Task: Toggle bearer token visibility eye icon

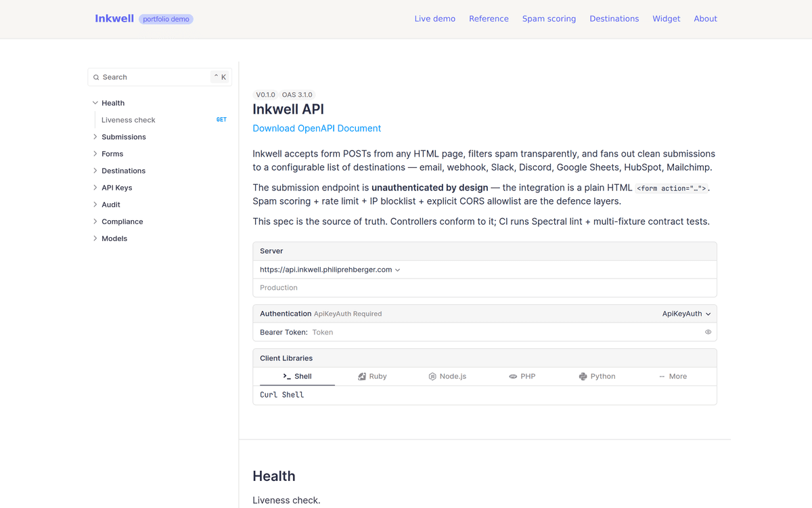Action: pyautogui.click(x=708, y=333)
